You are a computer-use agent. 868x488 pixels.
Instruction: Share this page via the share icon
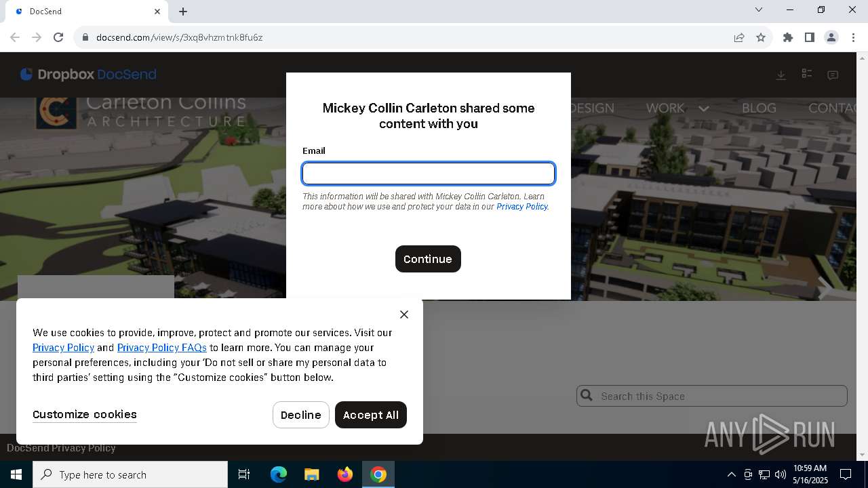(739, 37)
